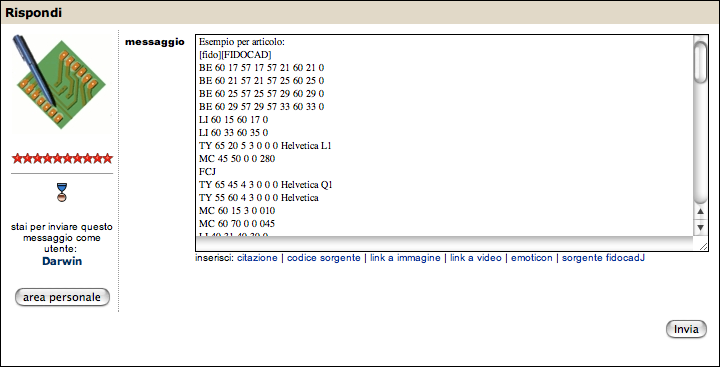The height and width of the screenshot is (367, 720).
Task: Click line 'LI 60 15 60 17 0'
Action: (233, 120)
